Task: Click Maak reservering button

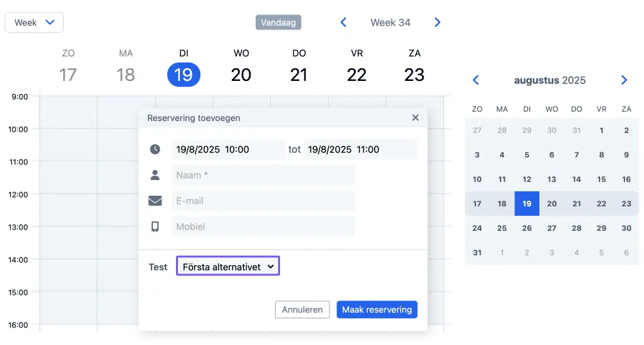Action: 377,310
